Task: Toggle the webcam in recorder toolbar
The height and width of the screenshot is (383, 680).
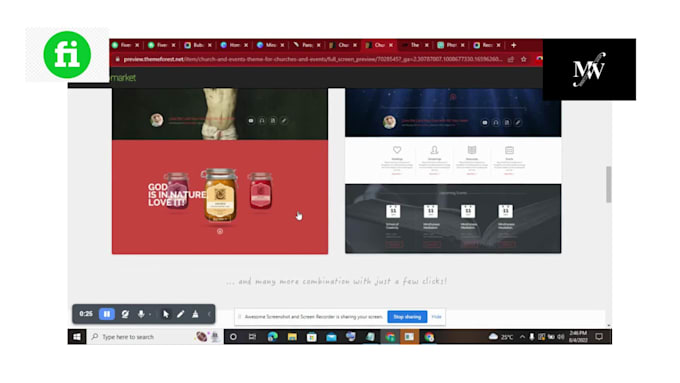Action: tap(125, 314)
